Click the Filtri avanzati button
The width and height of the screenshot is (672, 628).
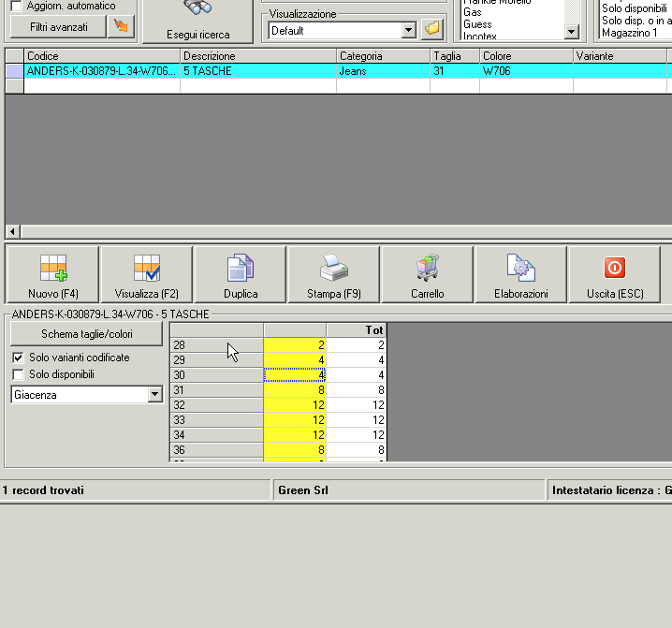[58, 27]
